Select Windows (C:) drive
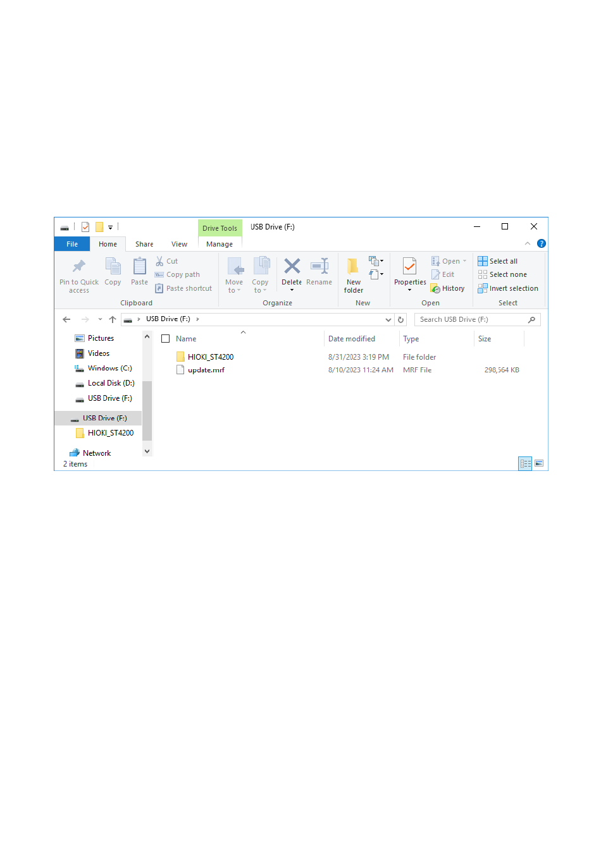The width and height of the screenshot is (601, 868). pos(109,368)
